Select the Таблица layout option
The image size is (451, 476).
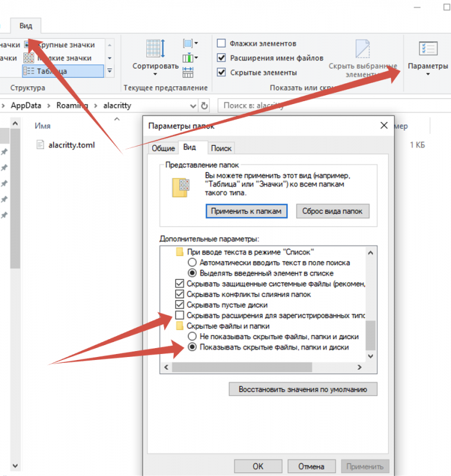pyautogui.click(x=63, y=71)
